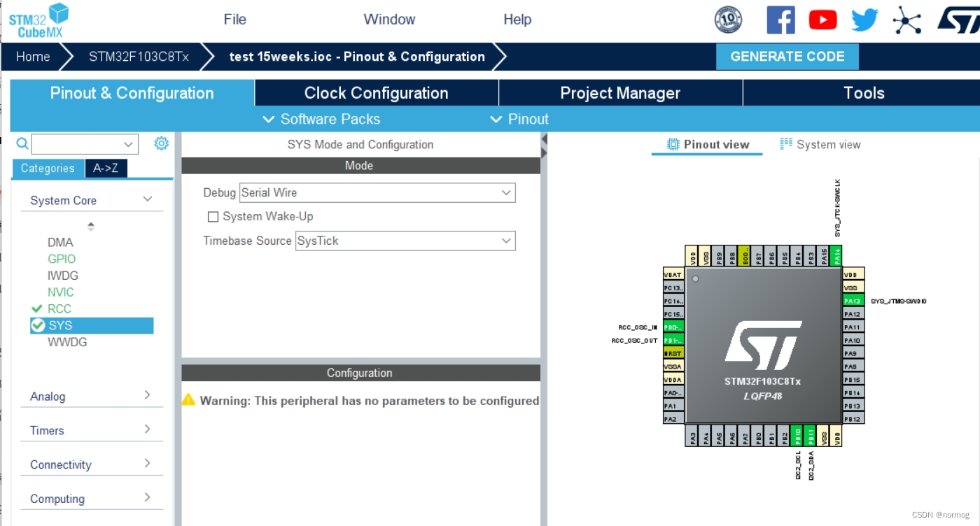This screenshot has height=526, width=980.
Task: Click the NRST pin on the chip
Action: coord(673,353)
